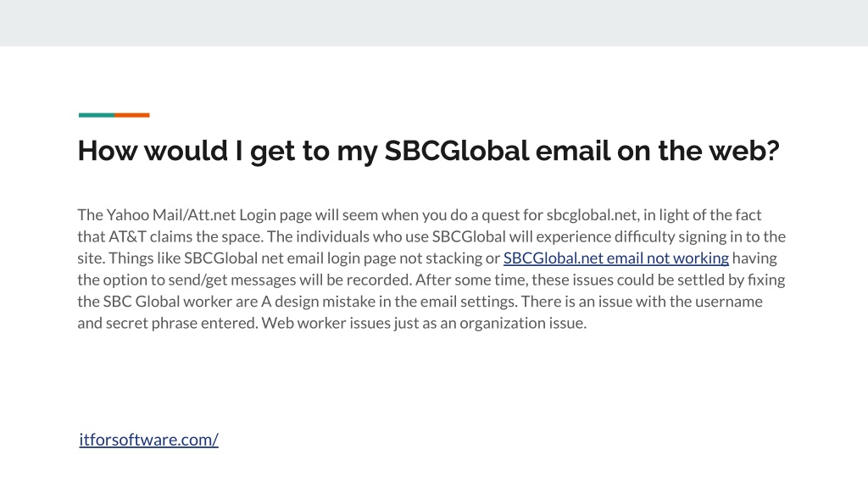Click the word "How" starting the heading
This screenshot has height=488, width=868.
click(x=108, y=151)
